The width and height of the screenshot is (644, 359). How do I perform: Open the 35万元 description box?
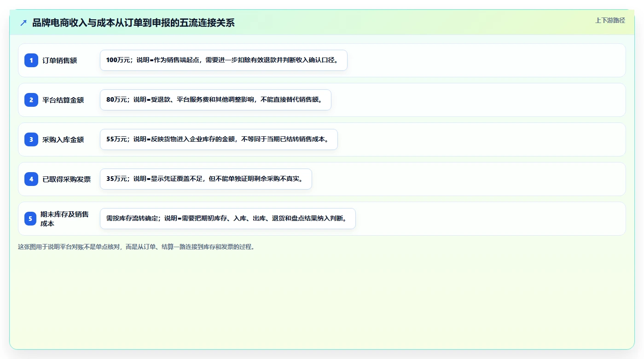click(206, 179)
